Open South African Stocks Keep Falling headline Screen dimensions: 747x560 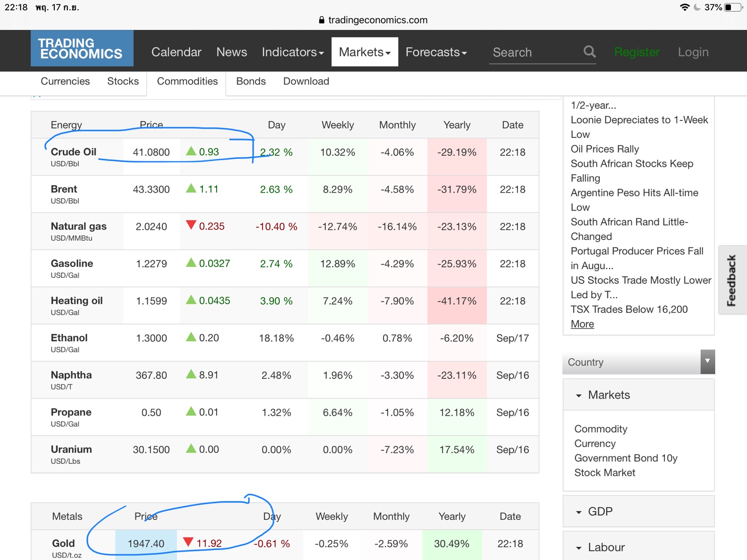(632, 171)
